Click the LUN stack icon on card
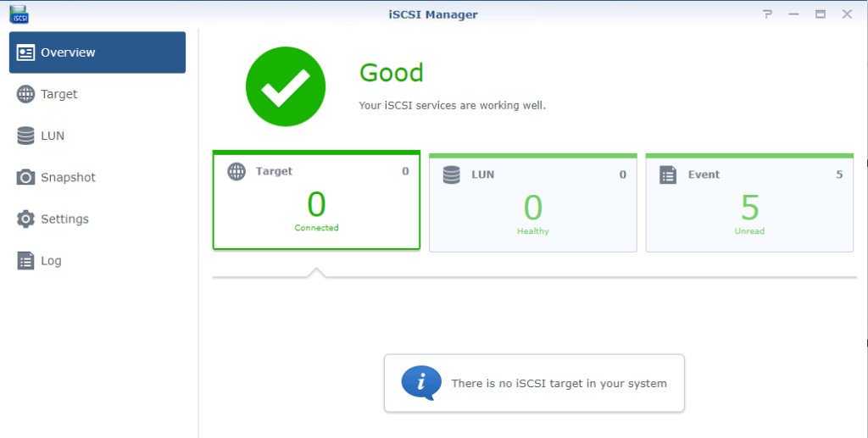 (452, 175)
